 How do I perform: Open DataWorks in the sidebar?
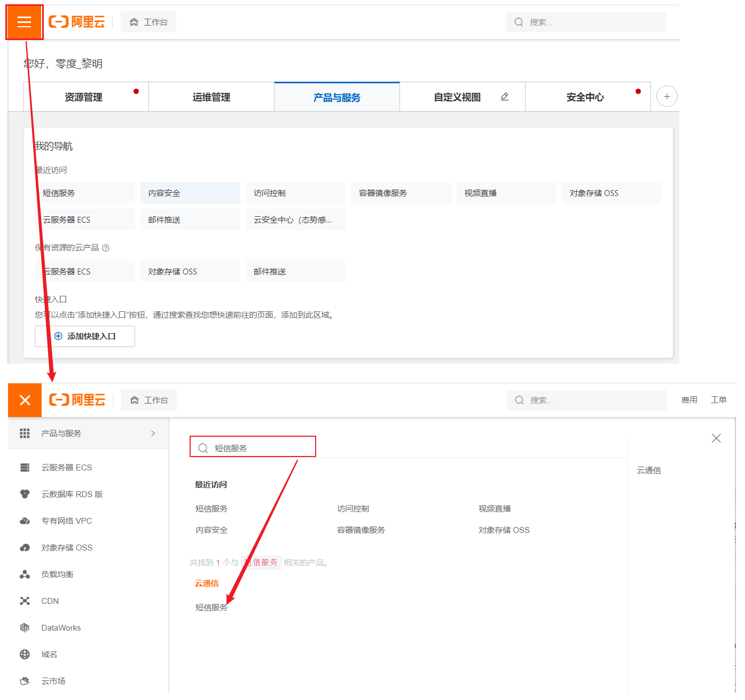coord(61,628)
